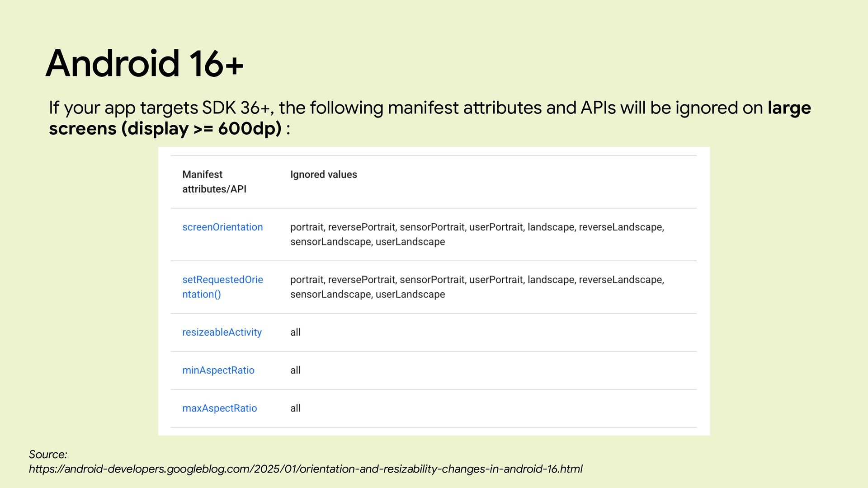Viewport: 868px width, 488px height.
Task: Open the minAspectRatio link
Action: [x=218, y=371]
